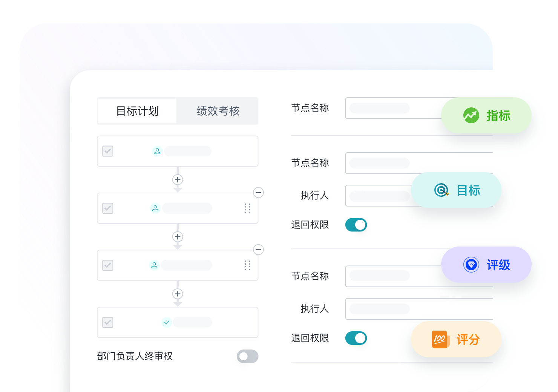Add a node with the plus button below the first node
Screen dimensions: 558x392
178,180
